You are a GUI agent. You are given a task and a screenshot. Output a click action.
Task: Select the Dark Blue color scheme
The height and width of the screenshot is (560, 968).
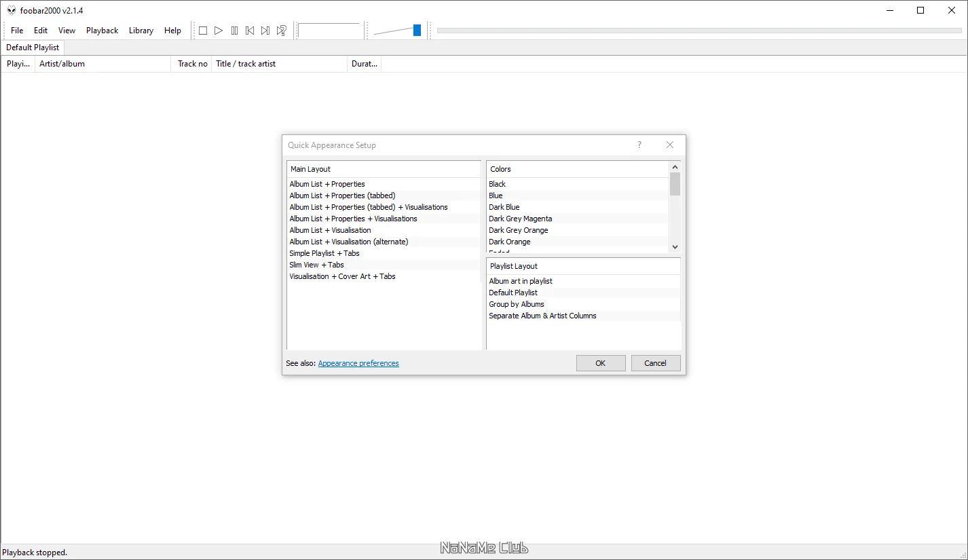click(x=578, y=207)
